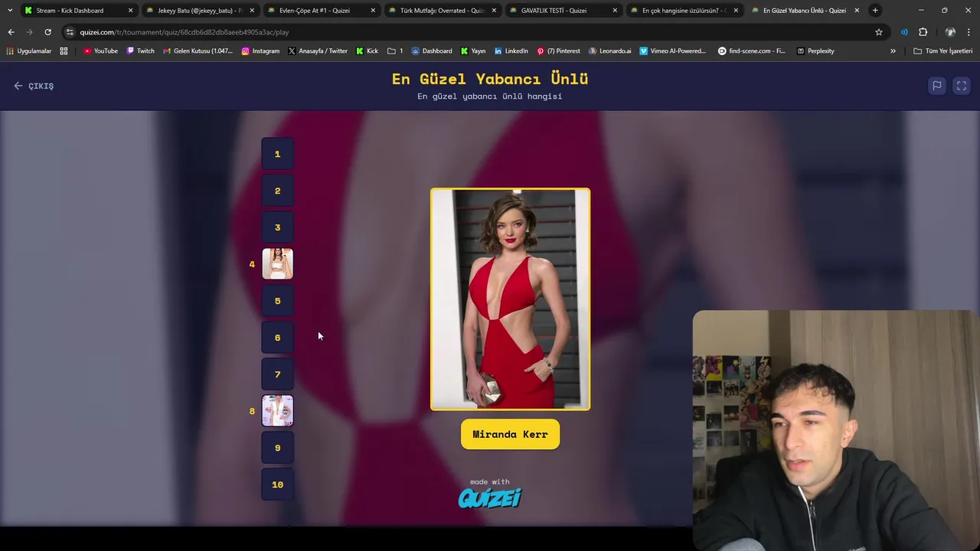Reload the current page
The image size is (980, 551).
pyautogui.click(x=47, y=32)
